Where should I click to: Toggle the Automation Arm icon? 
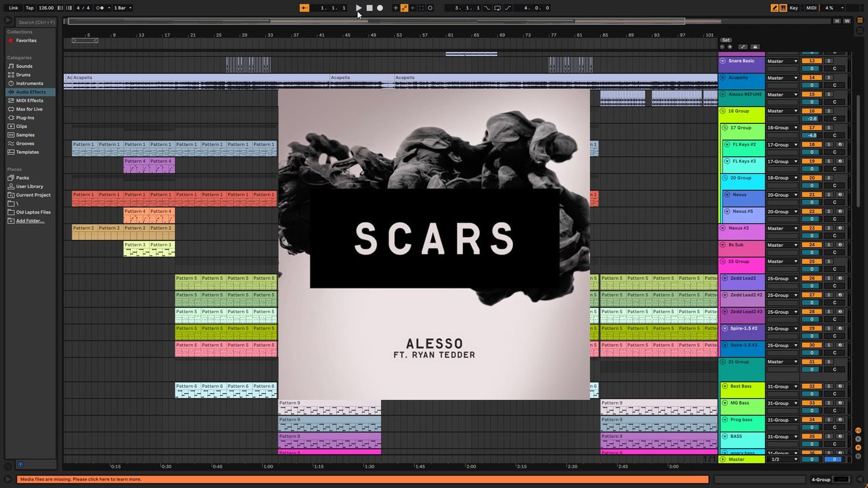(404, 8)
